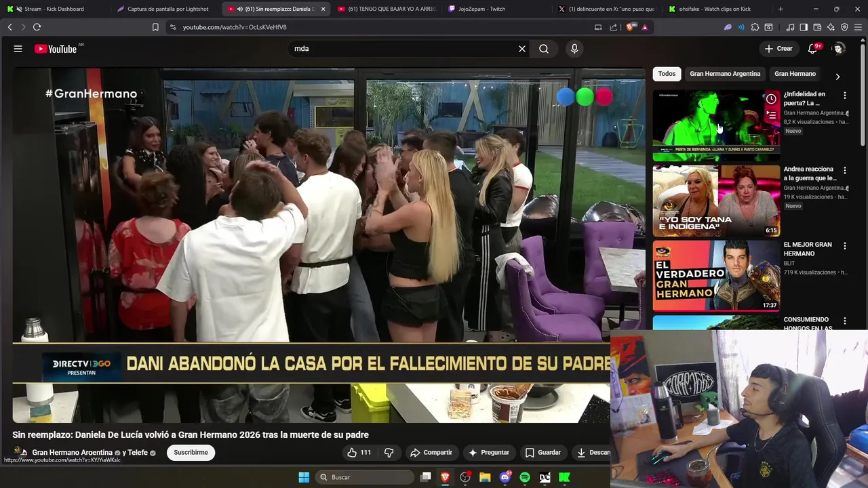Open YouTube notifications bell
Viewport: 868px width, 488px height.
812,49
